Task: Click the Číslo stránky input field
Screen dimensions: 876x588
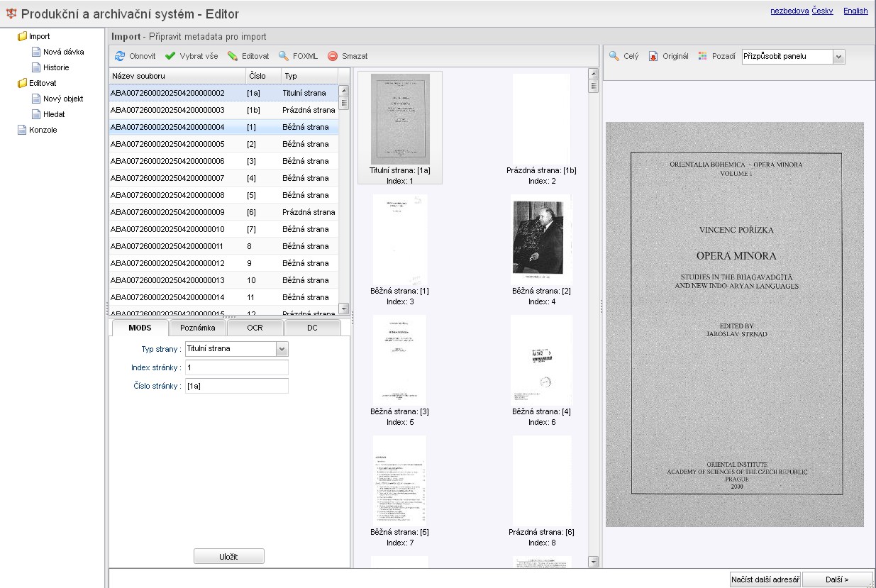Action: (236, 386)
